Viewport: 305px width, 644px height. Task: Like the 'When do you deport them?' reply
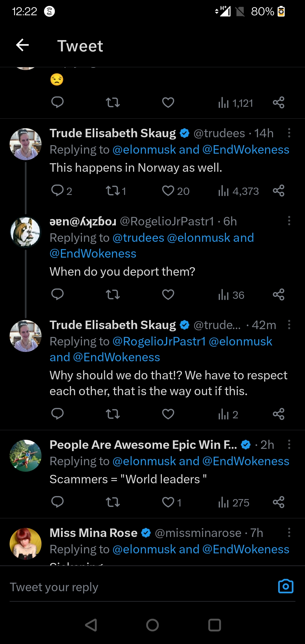coord(168,295)
